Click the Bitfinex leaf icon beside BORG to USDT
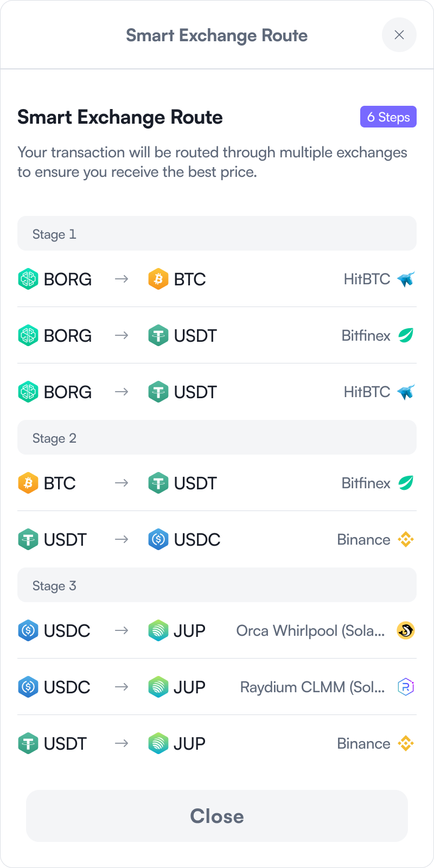The height and width of the screenshot is (868, 434). (405, 335)
